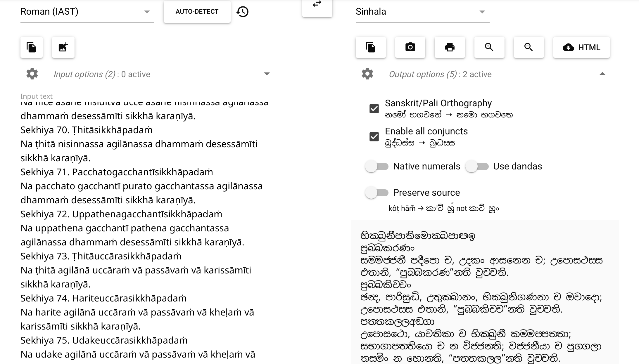Zoom out of the output text

coord(529,47)
